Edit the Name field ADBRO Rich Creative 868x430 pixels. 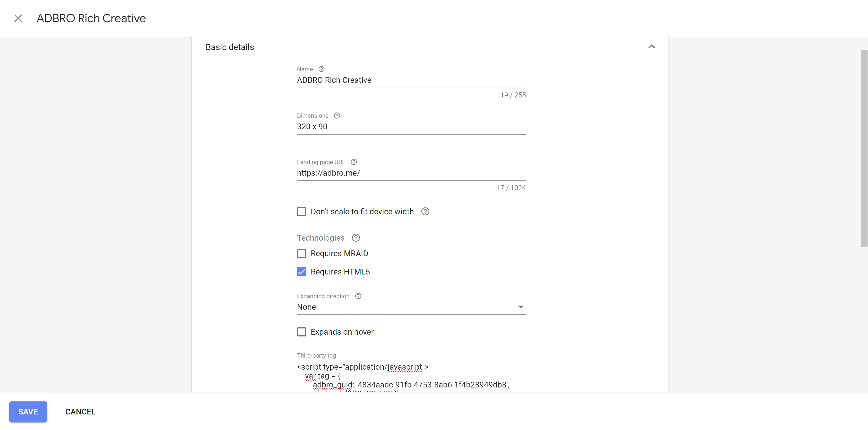click(x=411, y=80)
